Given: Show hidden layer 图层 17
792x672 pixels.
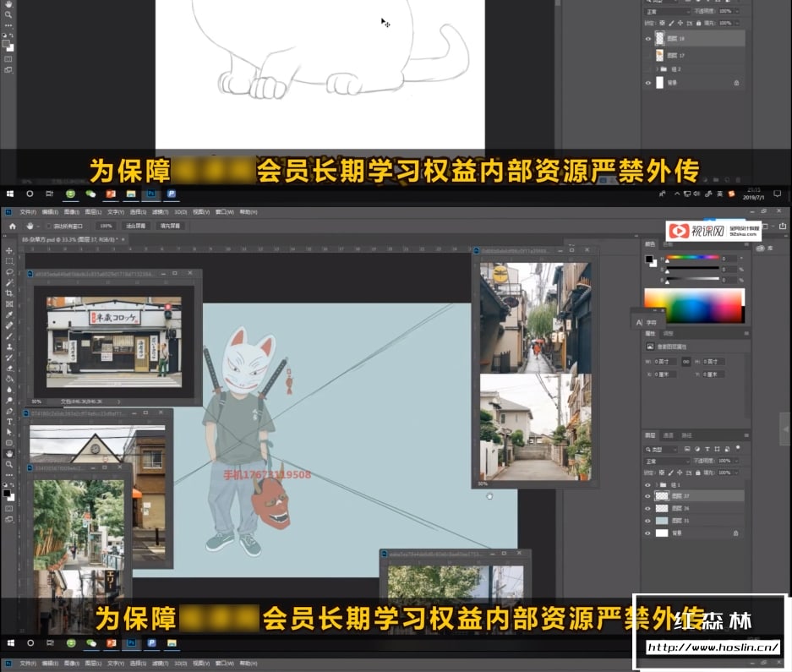Looking at the screenshot, I should 648,55.
